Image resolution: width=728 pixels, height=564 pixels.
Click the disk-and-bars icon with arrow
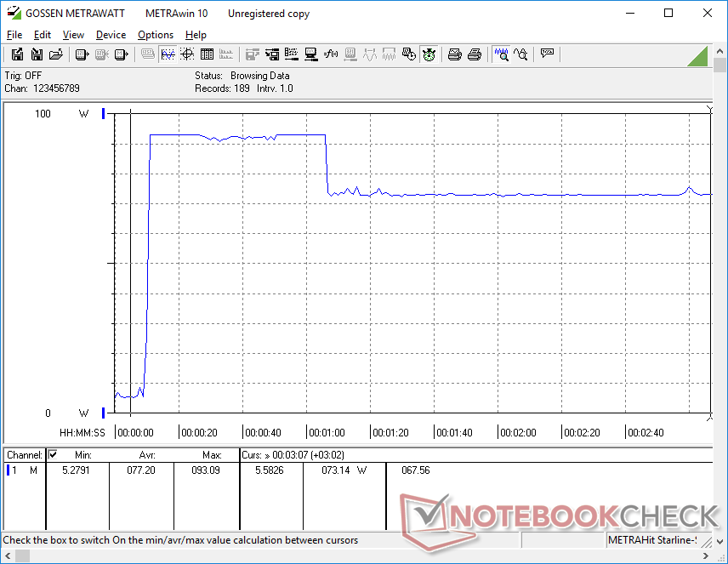(272, 54)
